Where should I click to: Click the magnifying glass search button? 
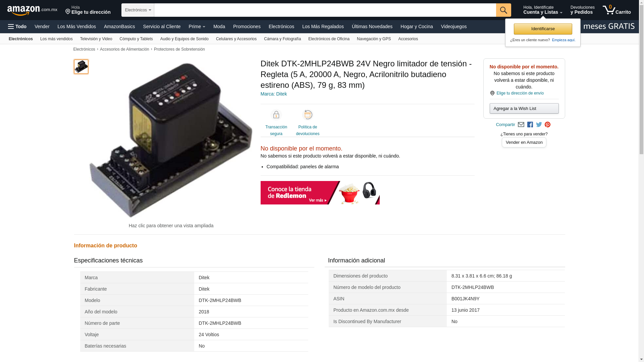(x=503, y=10)
